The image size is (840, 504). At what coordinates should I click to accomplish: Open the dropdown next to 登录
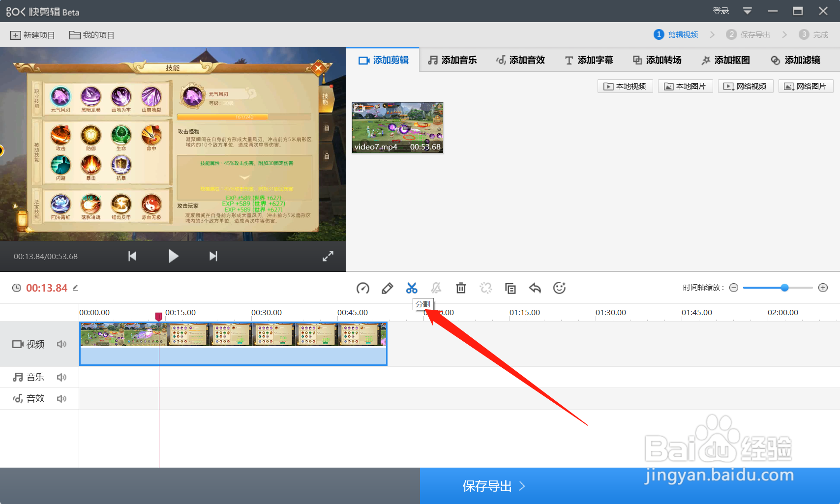pyautogui.click(x=748, y=10)
